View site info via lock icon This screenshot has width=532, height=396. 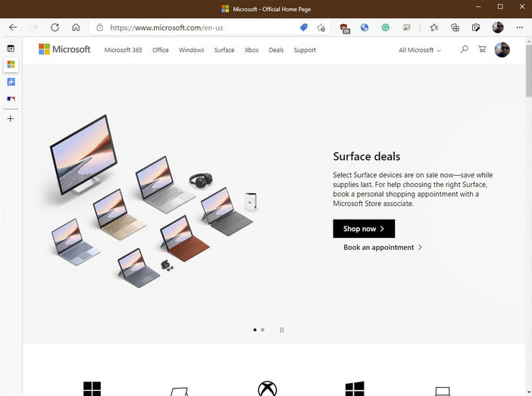click(99, 27)
